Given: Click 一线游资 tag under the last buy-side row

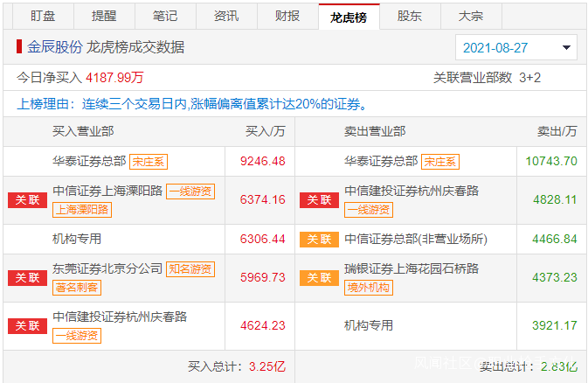Looking at the screenshot, I should coord(77,336).
